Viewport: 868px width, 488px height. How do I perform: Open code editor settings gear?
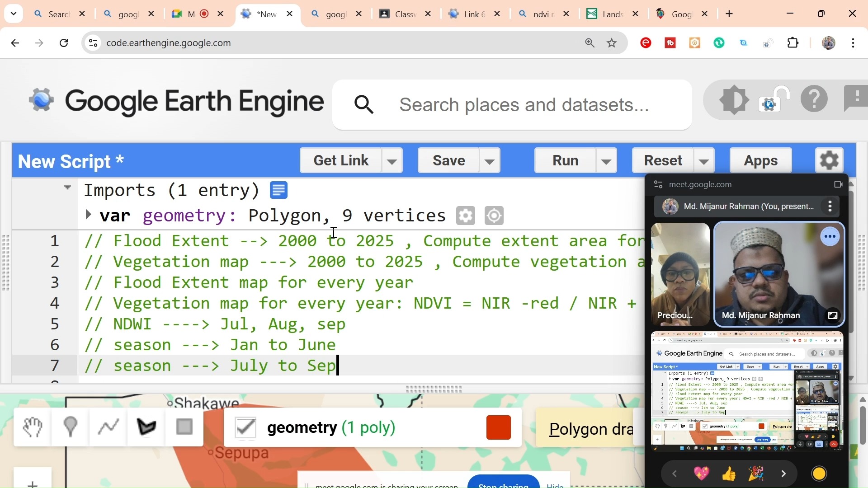[830, 161]
